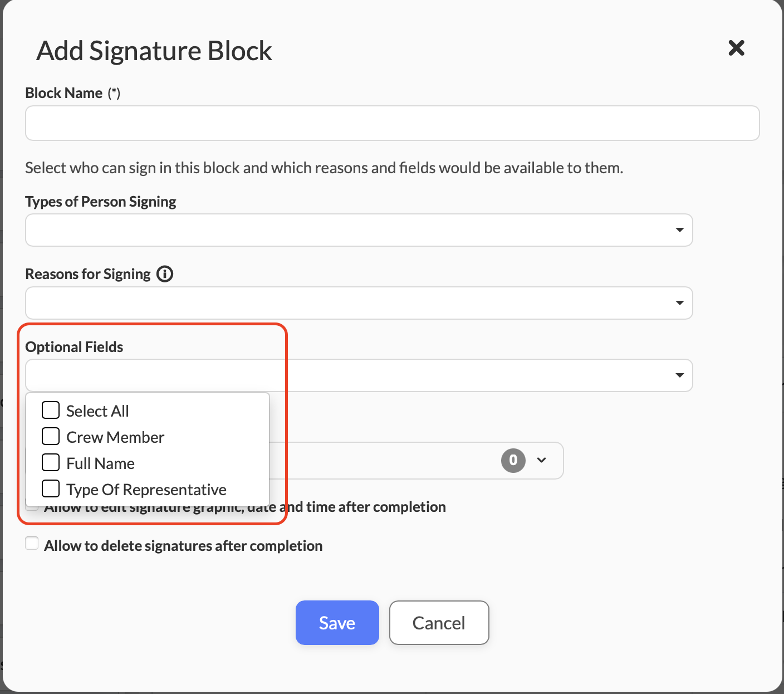Image resolution: width=784 pixels, height=694 pixels.
Task: Open the Types of Person Signing dropdown
Action: pyautogui.click(x=359, y=230)
